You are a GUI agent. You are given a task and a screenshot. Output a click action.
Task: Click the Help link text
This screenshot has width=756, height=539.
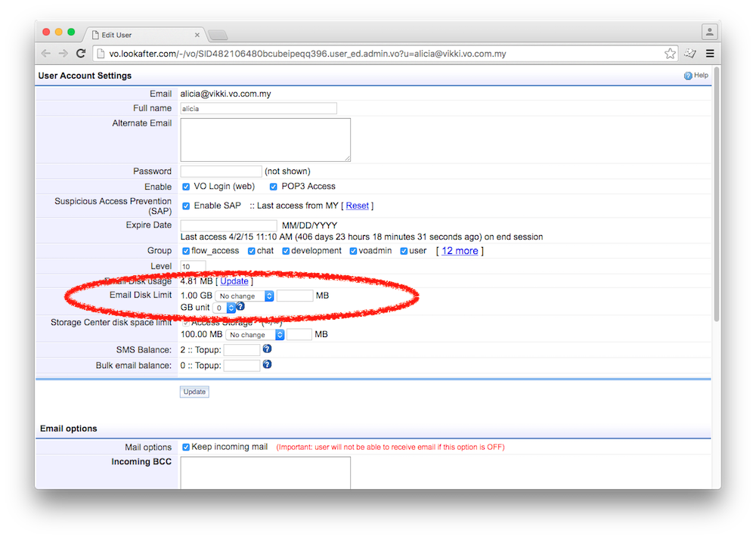pos(701,75)
